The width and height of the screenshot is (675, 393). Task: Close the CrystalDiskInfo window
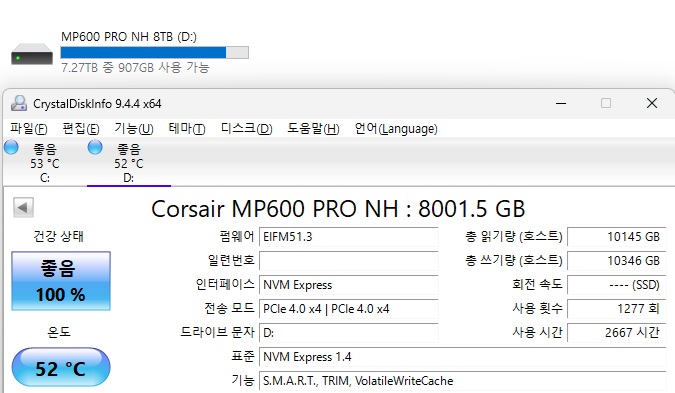(x=652, y=103)
